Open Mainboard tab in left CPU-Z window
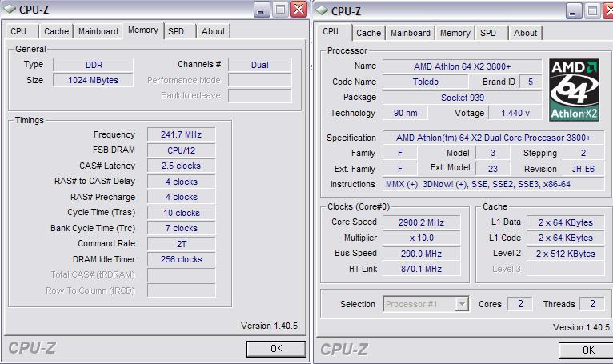 point(98,31)
